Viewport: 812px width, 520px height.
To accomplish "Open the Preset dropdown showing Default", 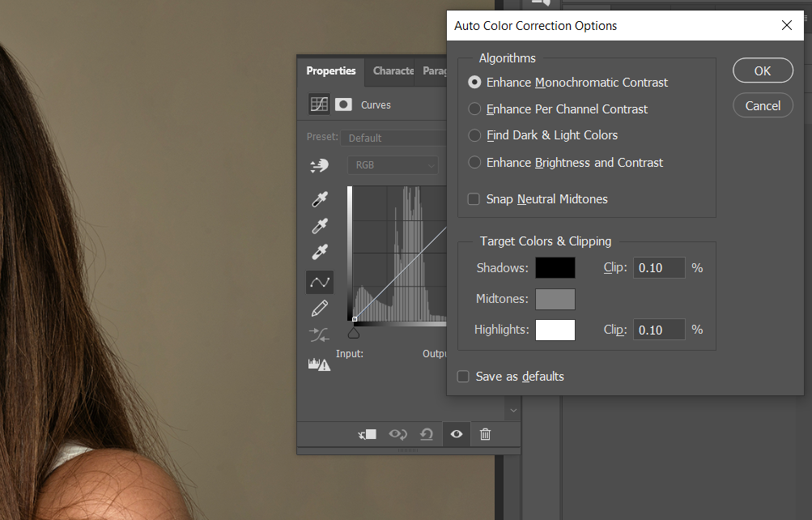I will coord(393,138).
